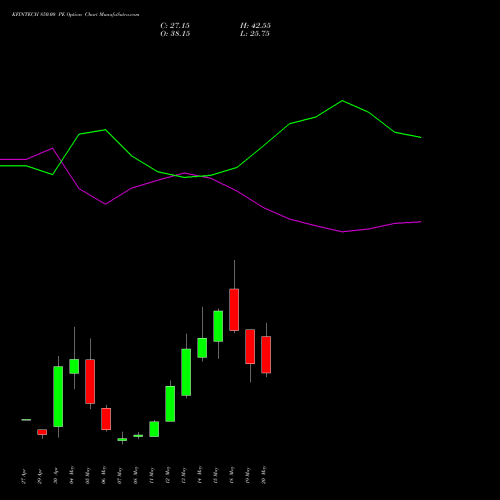Click the green candle for 15 May

click(x=218, y=326)
